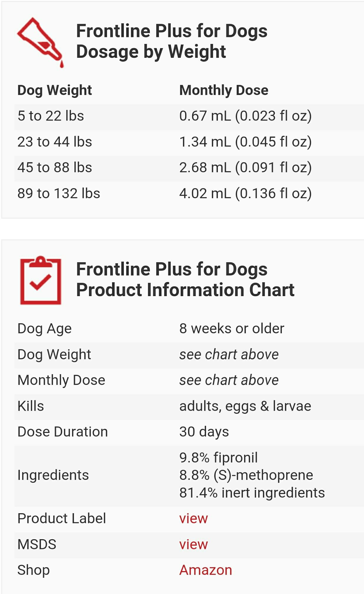
Task: Open the MSDS view link
Action: pos(193,544)
